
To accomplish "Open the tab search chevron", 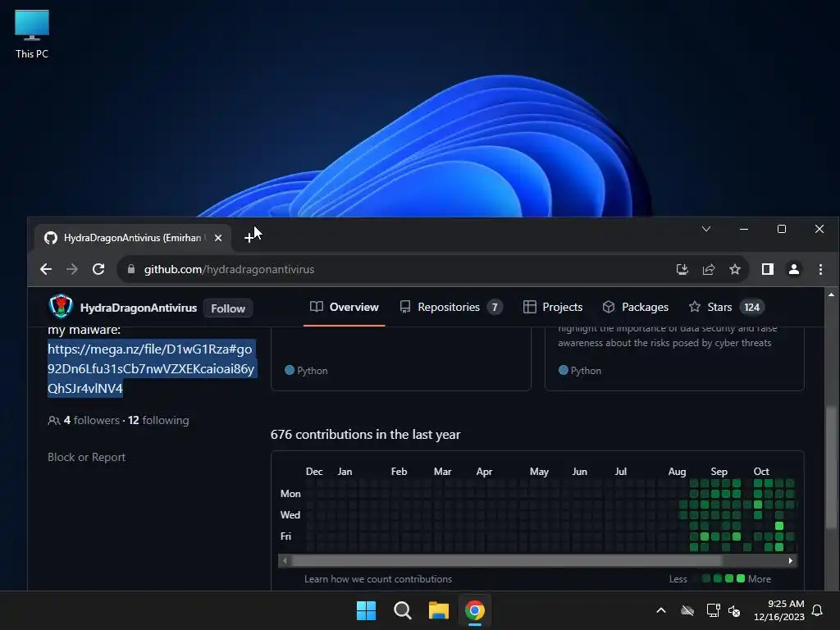I will [706, 229].
